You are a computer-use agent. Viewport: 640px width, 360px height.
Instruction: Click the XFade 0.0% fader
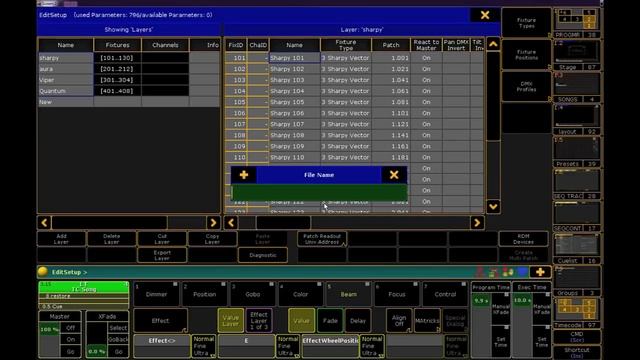[97, 340]
